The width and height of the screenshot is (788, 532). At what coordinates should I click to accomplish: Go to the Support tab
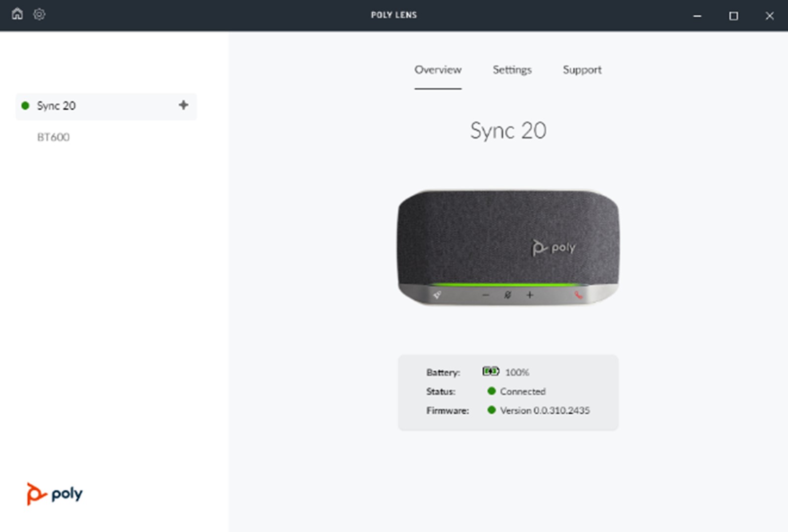coord(582,70)
